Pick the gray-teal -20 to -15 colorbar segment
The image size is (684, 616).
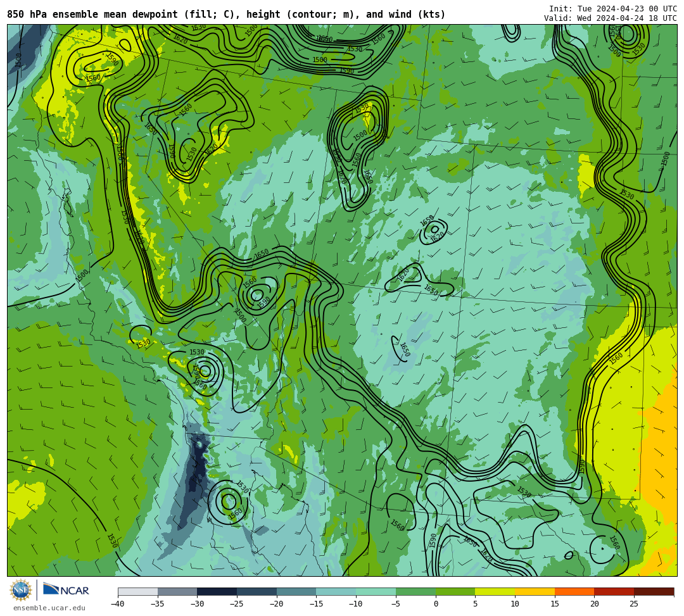[x=296, y=591]
